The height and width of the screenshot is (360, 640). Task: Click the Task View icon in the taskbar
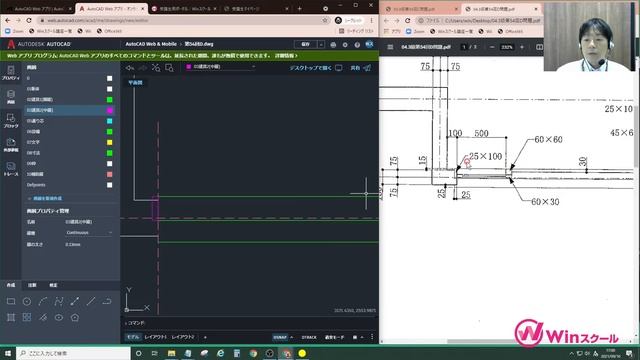coord(155,353)
